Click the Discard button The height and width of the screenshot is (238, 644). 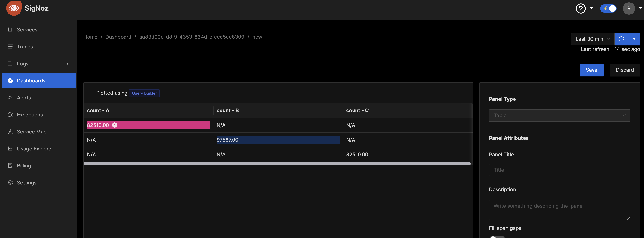[624, 70]
